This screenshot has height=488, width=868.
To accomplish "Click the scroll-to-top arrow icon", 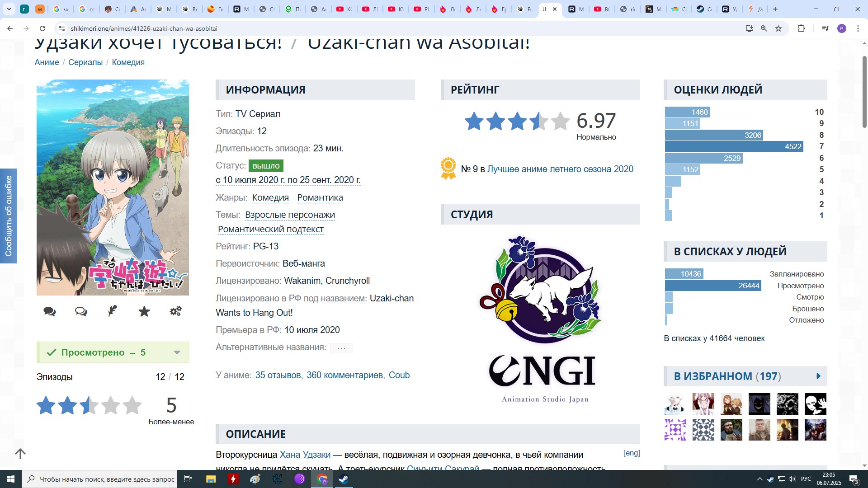I will pos(20,453).
